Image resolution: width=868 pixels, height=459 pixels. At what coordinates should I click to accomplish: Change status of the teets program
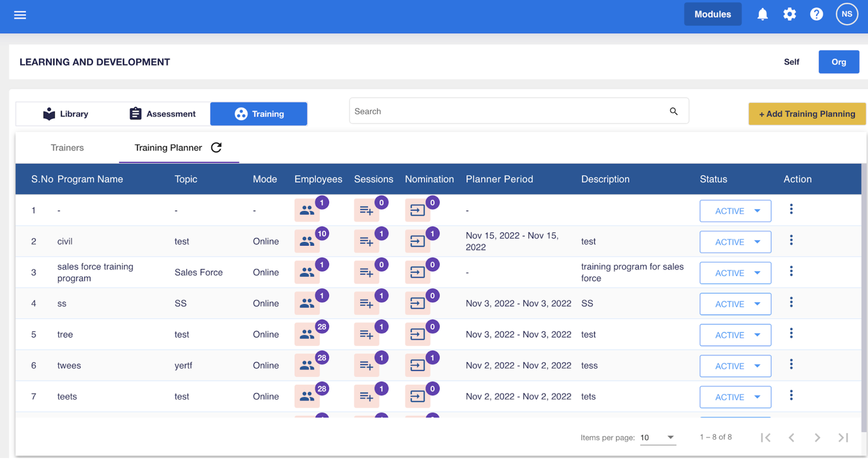[x=735, y=397]
